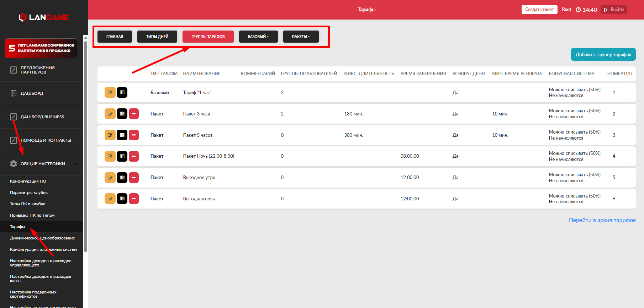
Task: Click the LANGAME logo
Action: point(43,17)
